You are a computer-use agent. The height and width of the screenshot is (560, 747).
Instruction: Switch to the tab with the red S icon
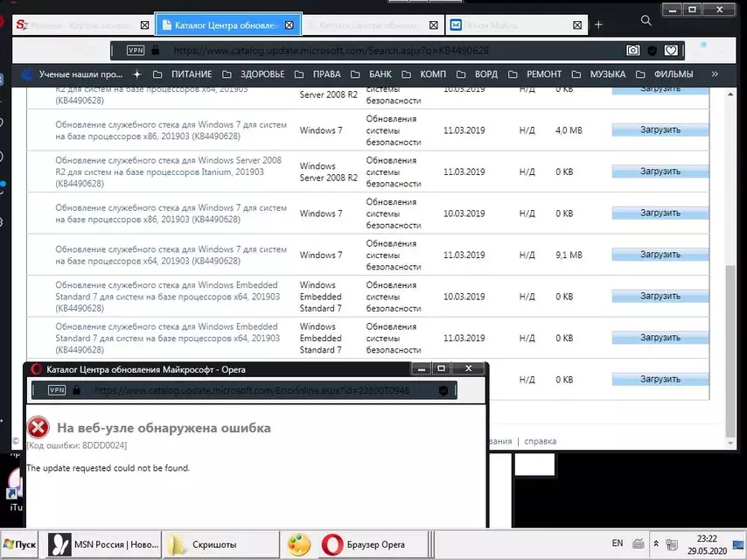click(83, 24)
